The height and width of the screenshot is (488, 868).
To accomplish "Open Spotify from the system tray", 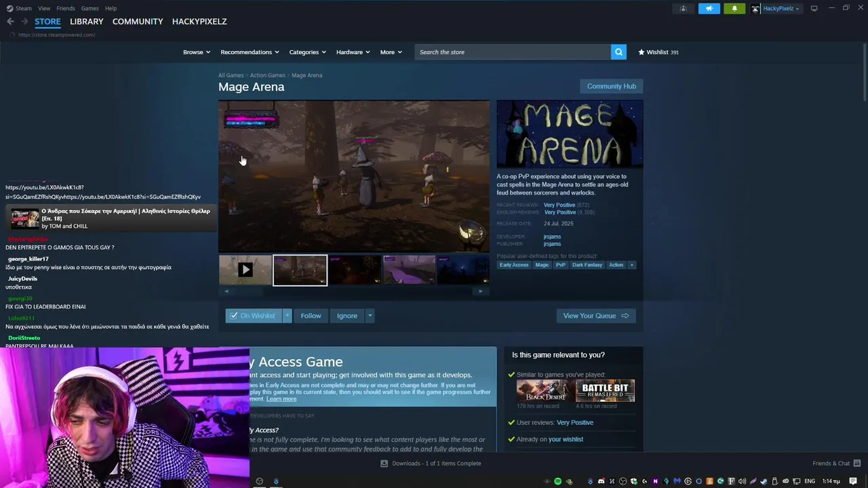I will click(557, 481).
